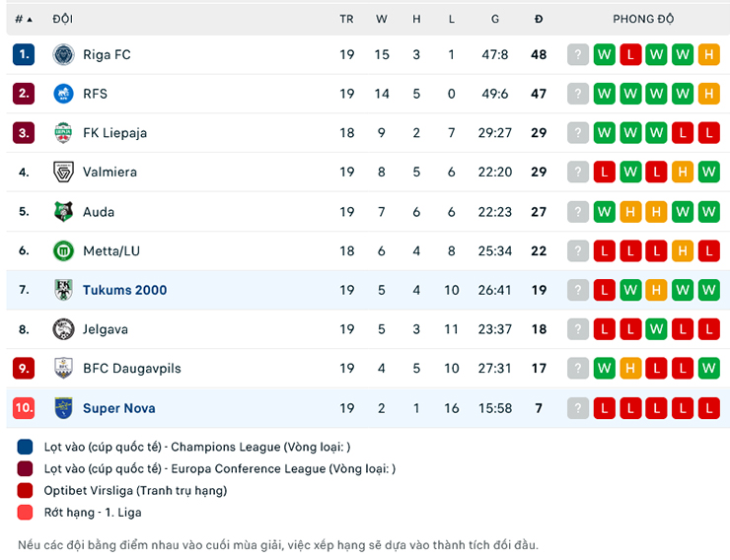Click the red position 10 rank badge
Screen dimensions: 730x560
[x=24, y=407]
